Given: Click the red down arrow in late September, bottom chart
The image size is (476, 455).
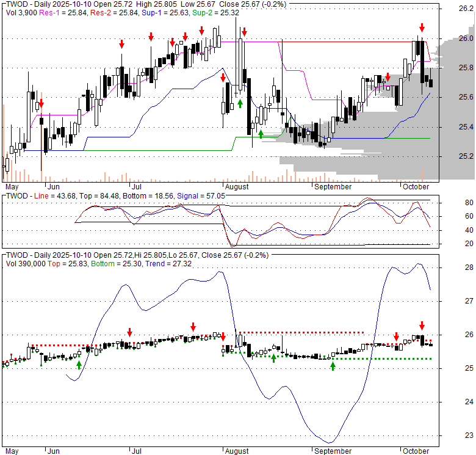Looking at the screenshot, I should pos(396,337).
